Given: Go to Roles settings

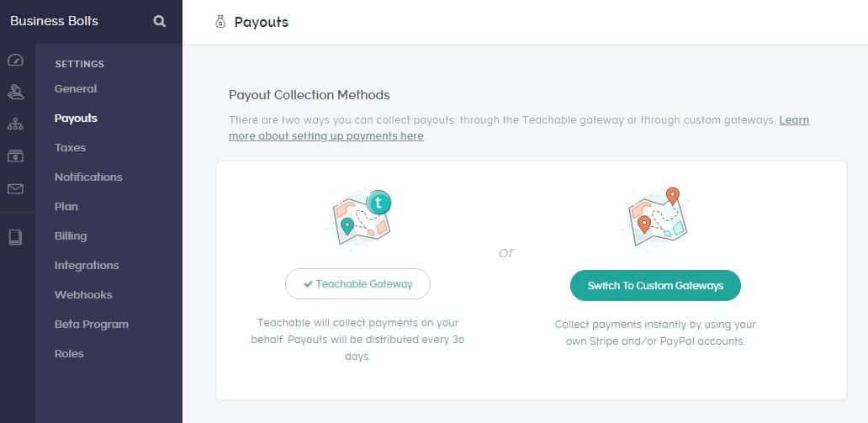Looking at the screenshot, I should coord(69,354).
